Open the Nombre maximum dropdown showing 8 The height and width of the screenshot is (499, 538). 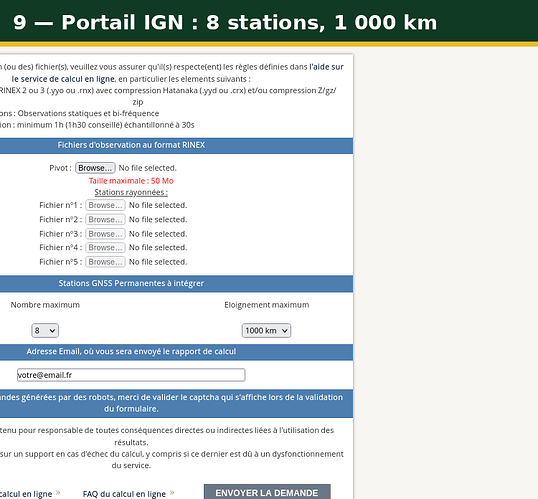45,330
